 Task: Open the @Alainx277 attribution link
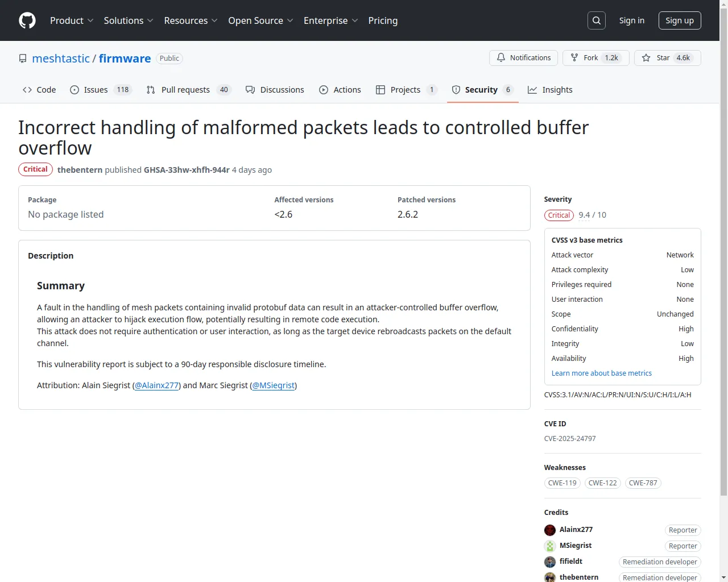pos(156,385)
